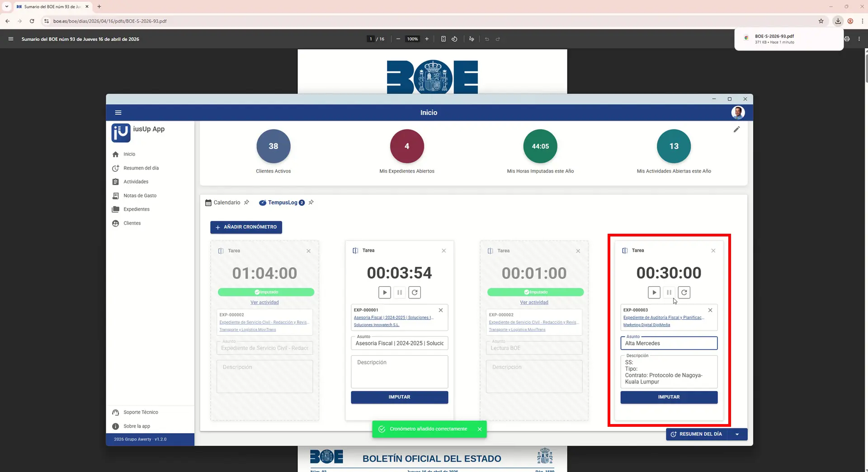Pin the Calendario tab
Image resolution: width=868 pixels, height=472 pixels.
click(246, 203)
